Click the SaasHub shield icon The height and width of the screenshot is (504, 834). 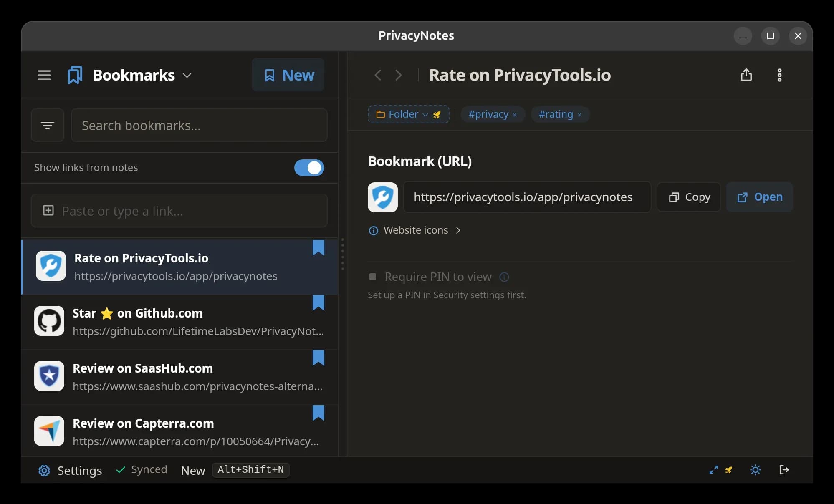pyautogui.click(x=49, y=376)
